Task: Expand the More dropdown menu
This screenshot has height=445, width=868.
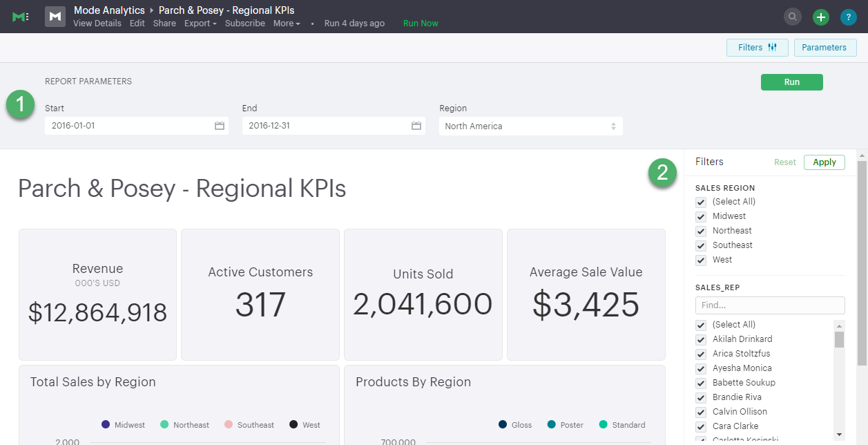Action: (287, 23)
